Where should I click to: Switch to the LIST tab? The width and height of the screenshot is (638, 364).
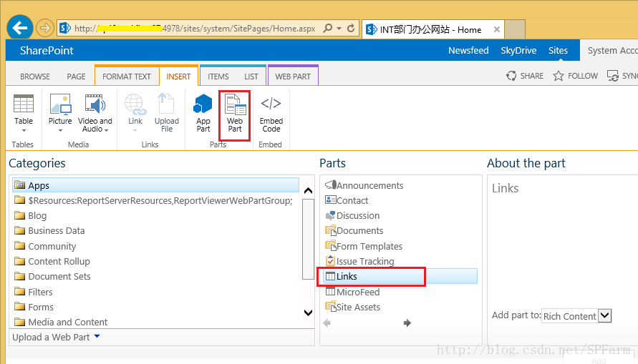tap(251, 77)
